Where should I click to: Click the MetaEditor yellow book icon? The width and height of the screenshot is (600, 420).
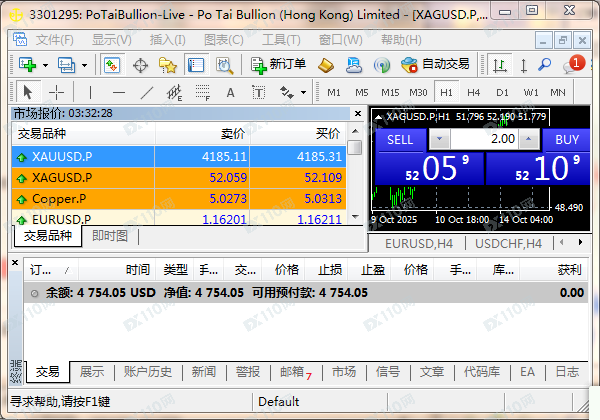[x=325, y=64]
